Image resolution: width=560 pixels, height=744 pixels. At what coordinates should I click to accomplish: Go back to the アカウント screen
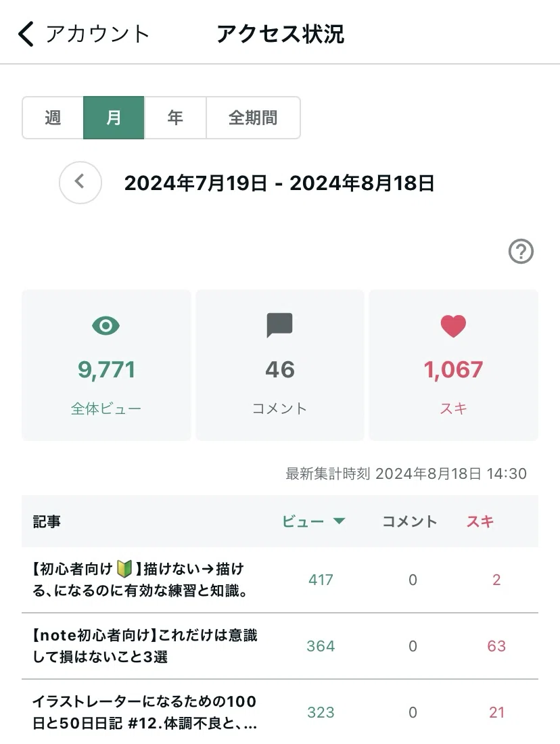pyautogui.click(x=83, y=34)
